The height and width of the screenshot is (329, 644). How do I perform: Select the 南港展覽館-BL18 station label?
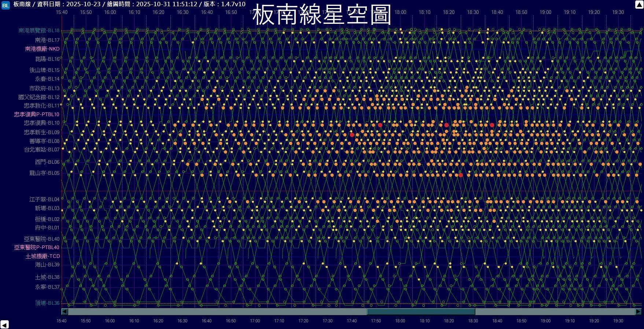(x=39, y=31)
